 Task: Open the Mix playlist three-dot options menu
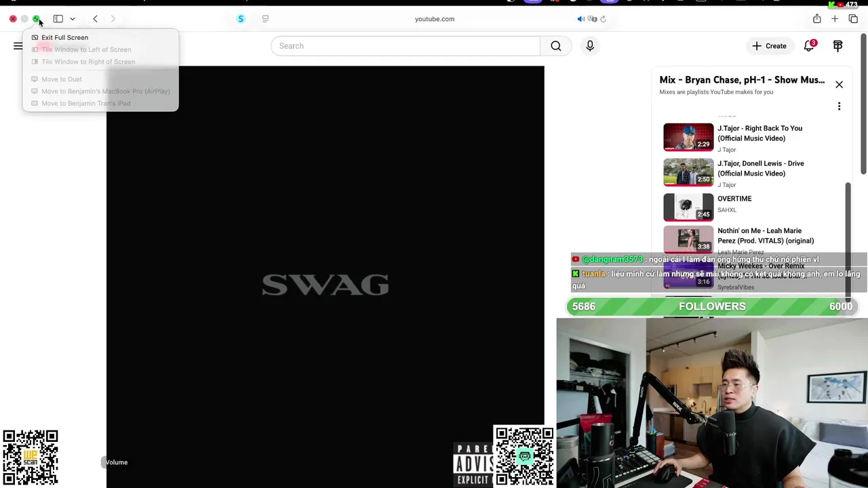[x=839, y=106]
